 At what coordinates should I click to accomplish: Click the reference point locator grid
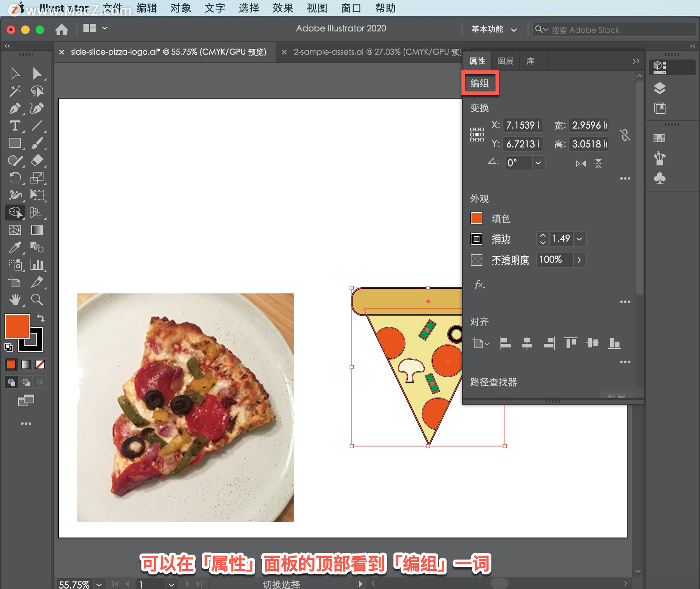tap(477, 134)
